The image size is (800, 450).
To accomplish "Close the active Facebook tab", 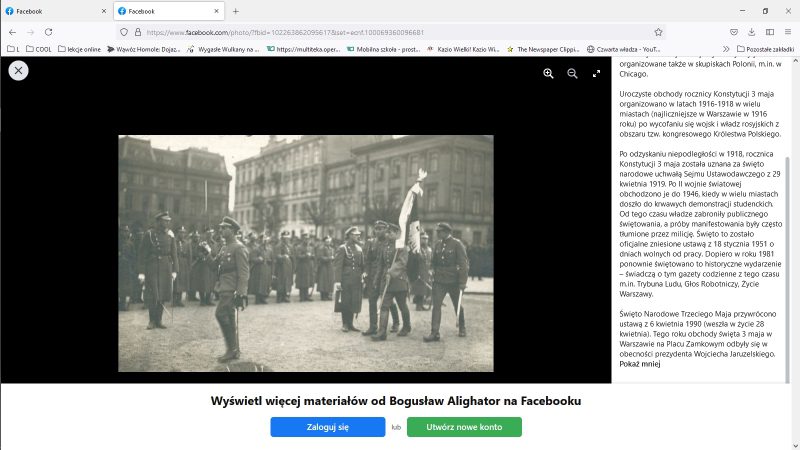I will (x=216, y=11).
